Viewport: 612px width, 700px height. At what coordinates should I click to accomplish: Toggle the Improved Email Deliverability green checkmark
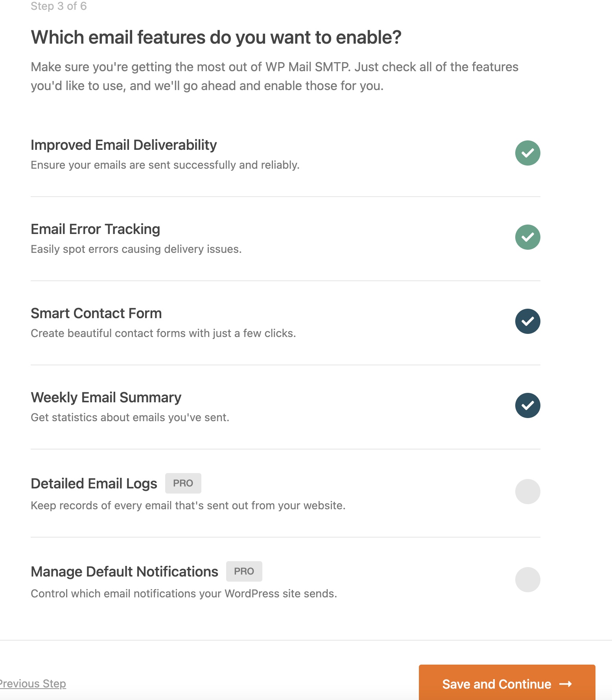point(527,153)
